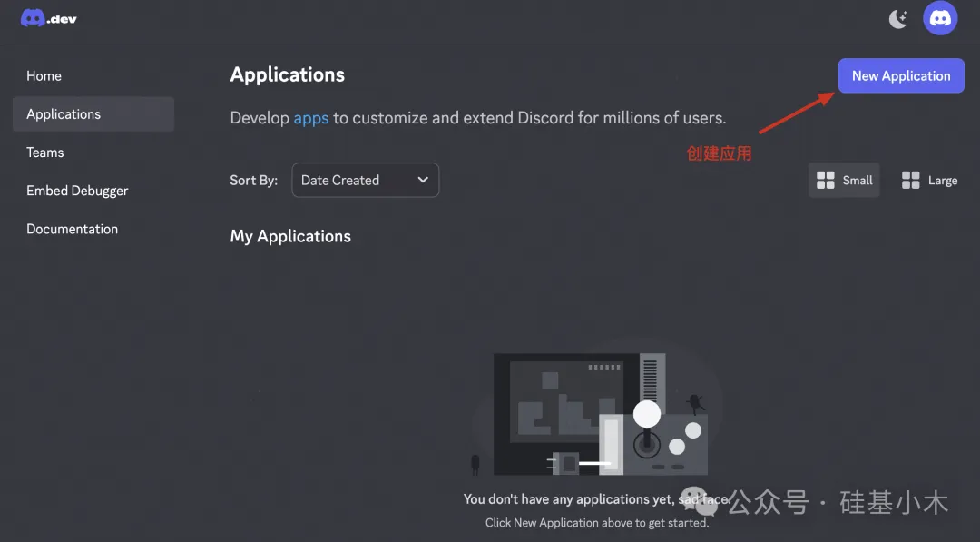Click the empty-state arcade illustration

point(597,410)
